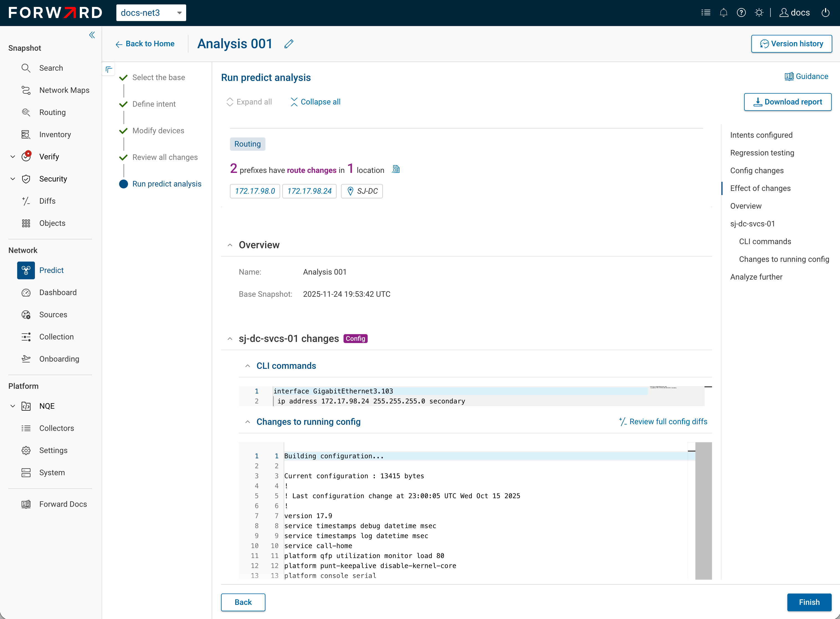Collapse the sidebar with double chevron icon

92,35
